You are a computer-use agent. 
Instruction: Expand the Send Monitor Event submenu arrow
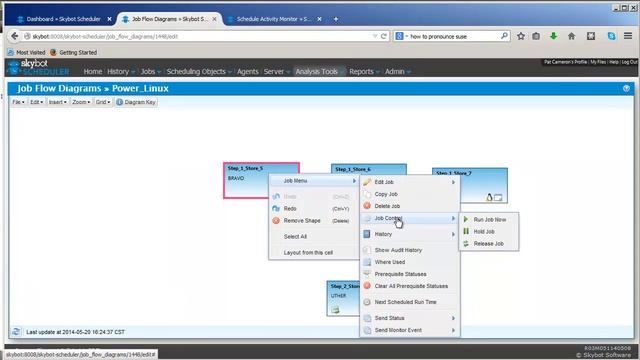coord(453,330)
